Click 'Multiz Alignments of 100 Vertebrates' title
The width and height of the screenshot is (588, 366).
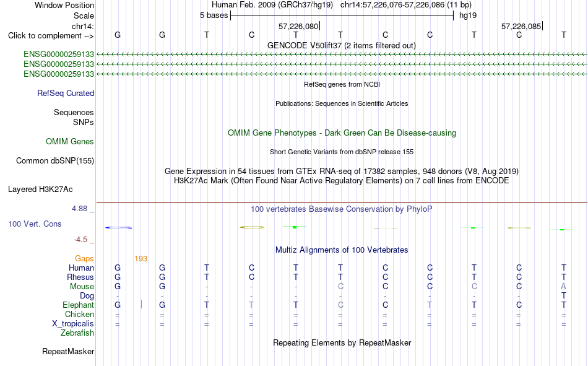[342, 250]
